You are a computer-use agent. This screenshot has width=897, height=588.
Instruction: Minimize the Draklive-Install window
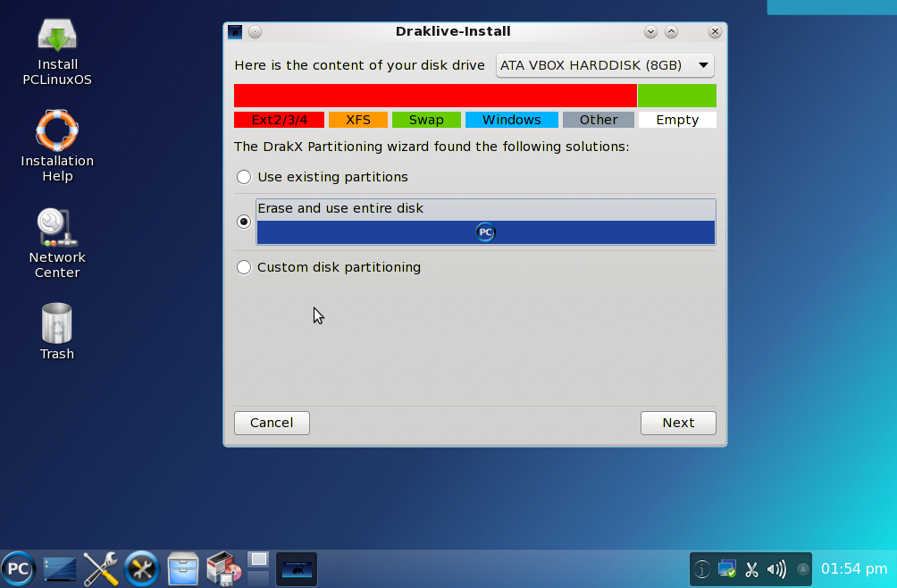650,32
